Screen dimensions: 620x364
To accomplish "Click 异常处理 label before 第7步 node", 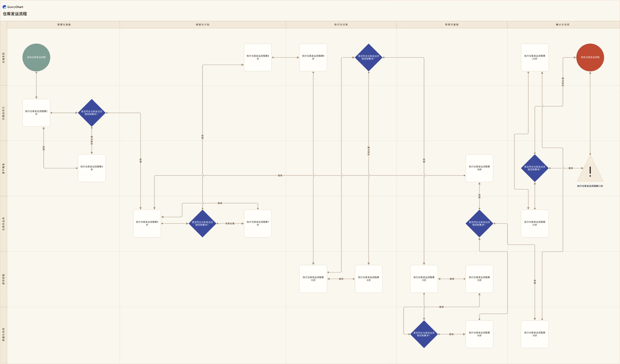I will click(x=230, y=224).
